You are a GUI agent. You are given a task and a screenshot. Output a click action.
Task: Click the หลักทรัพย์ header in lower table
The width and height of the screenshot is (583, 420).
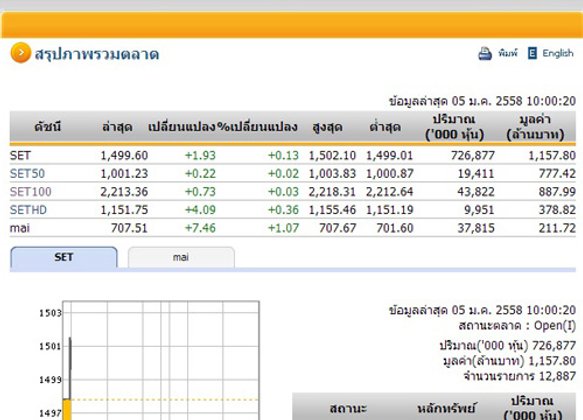click(446, 408)
